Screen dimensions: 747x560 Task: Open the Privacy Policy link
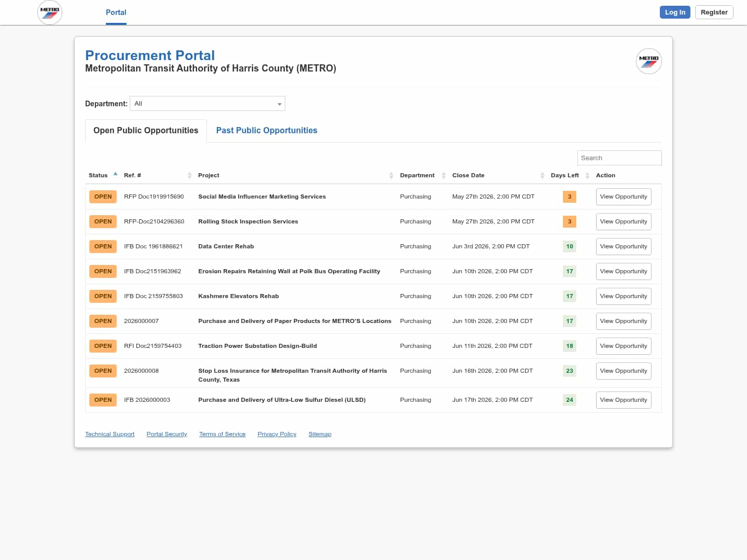tap(277, 435)
